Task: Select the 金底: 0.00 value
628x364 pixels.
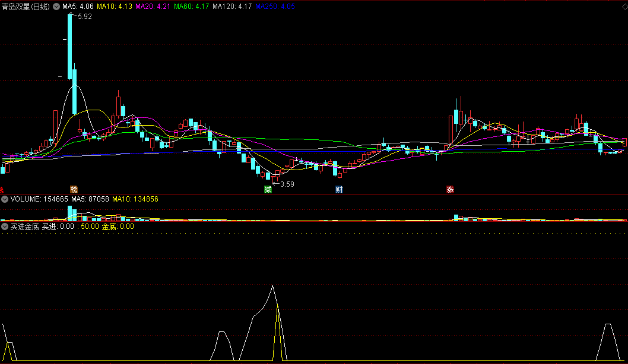Action: pyautogui.click(x=118, y=226)
